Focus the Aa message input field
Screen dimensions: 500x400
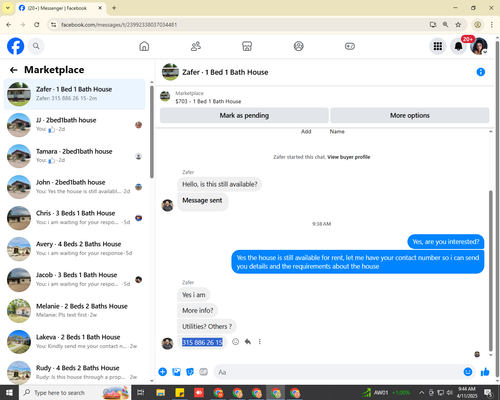click(x=338, y=372)
